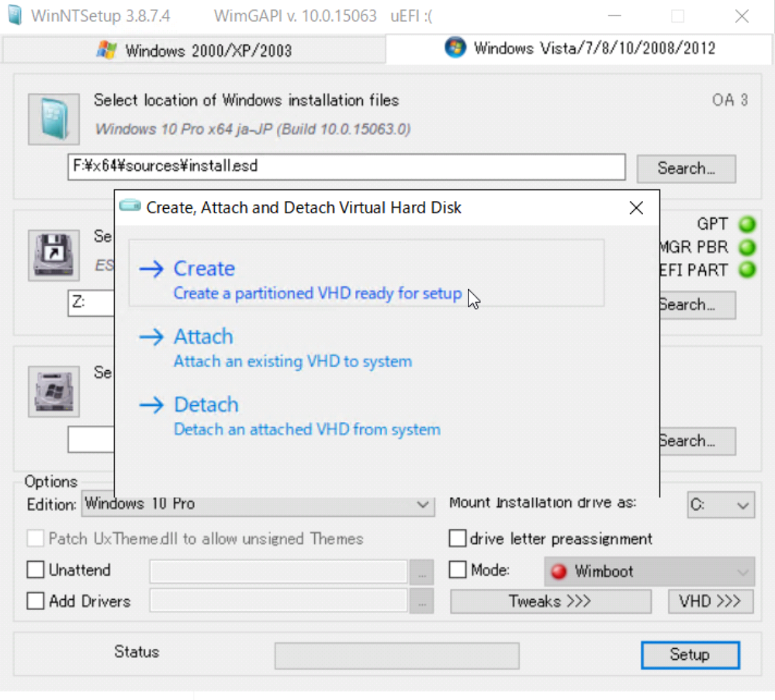Click Select location of Windows installation files heading
This screenshot has height=700, width=775.
246,100
